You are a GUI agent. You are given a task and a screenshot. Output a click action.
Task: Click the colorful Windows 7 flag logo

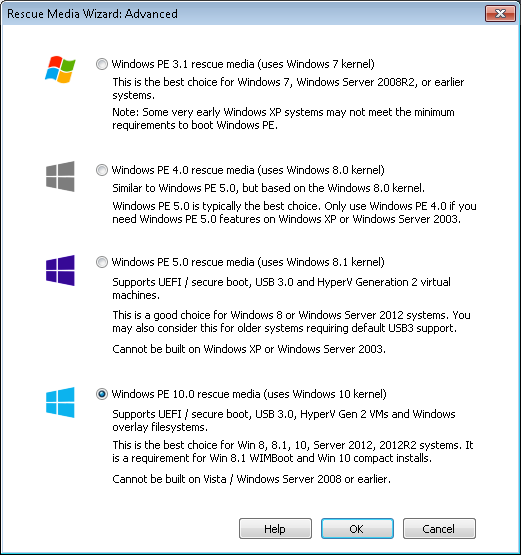(60, 69)
